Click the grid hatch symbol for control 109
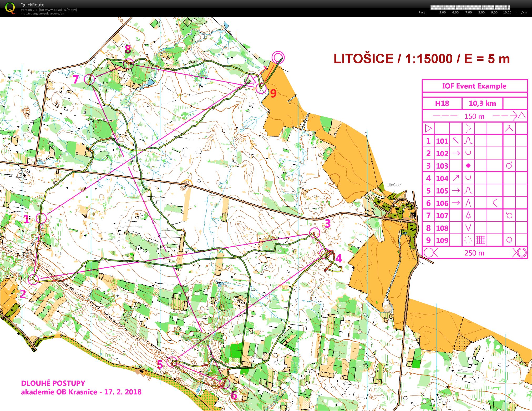The height and width of the screenshot is (411, 532). [x=480, y=240]
